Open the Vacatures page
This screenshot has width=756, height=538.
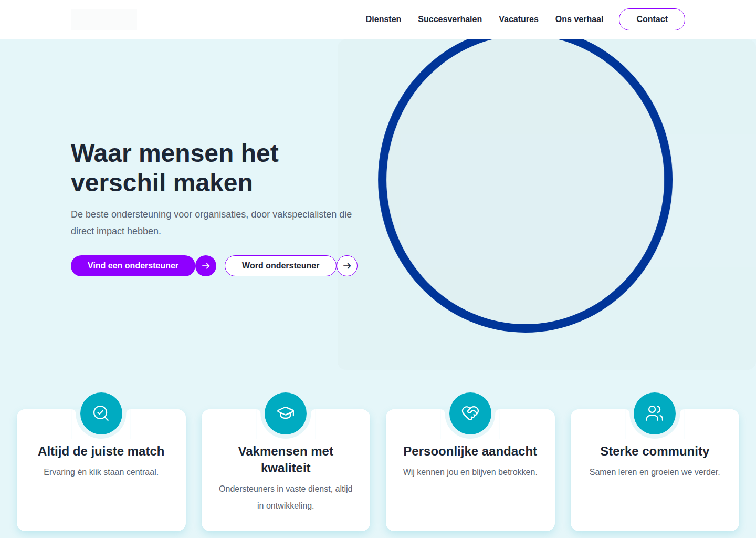pyautogui.click(x=519, y=19)
